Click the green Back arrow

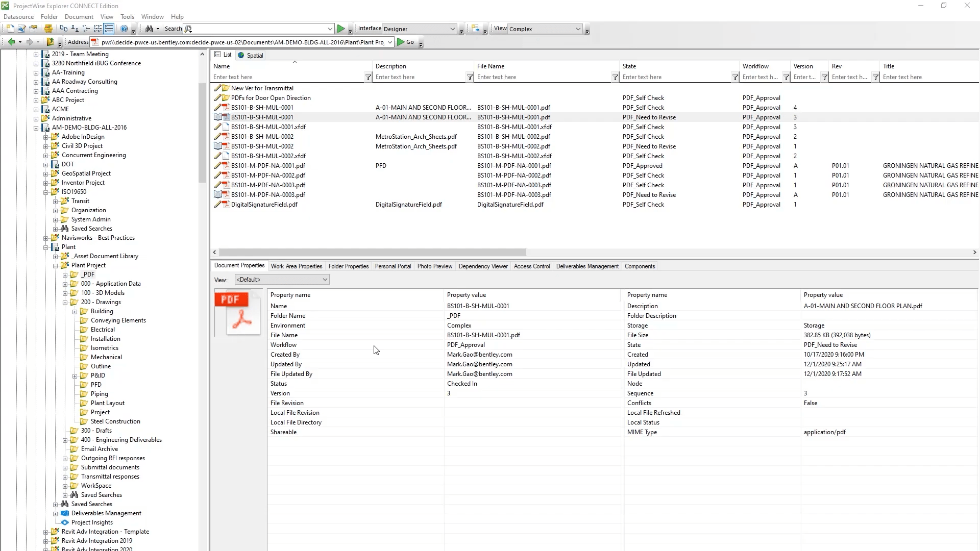point(11,42)
